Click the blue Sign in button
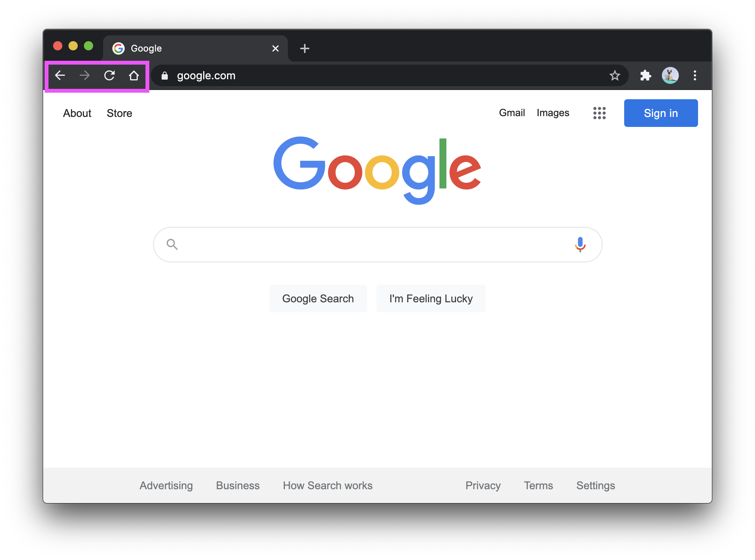The height and width of the screenshot is (560, 755). pos(661,113)
